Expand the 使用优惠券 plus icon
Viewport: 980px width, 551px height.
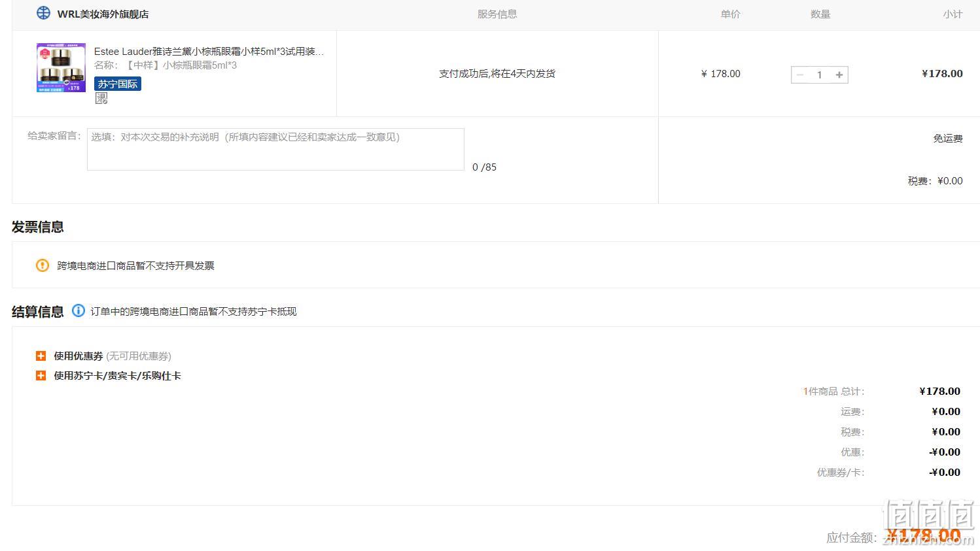(x=41, y=356)
